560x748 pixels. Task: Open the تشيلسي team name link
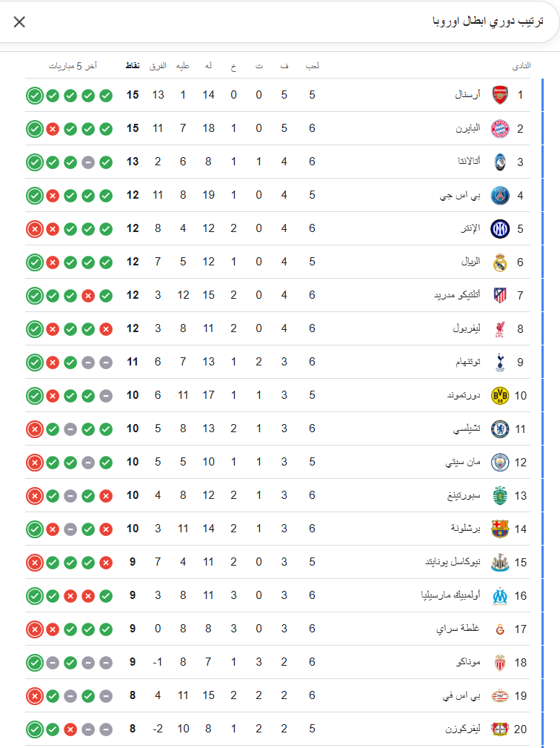(x=467, y=428)
